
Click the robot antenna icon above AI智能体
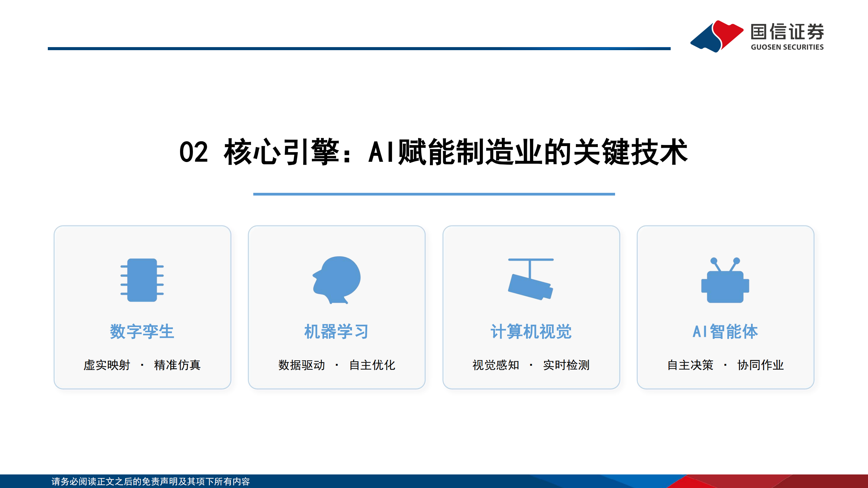(x=726, y=263)
